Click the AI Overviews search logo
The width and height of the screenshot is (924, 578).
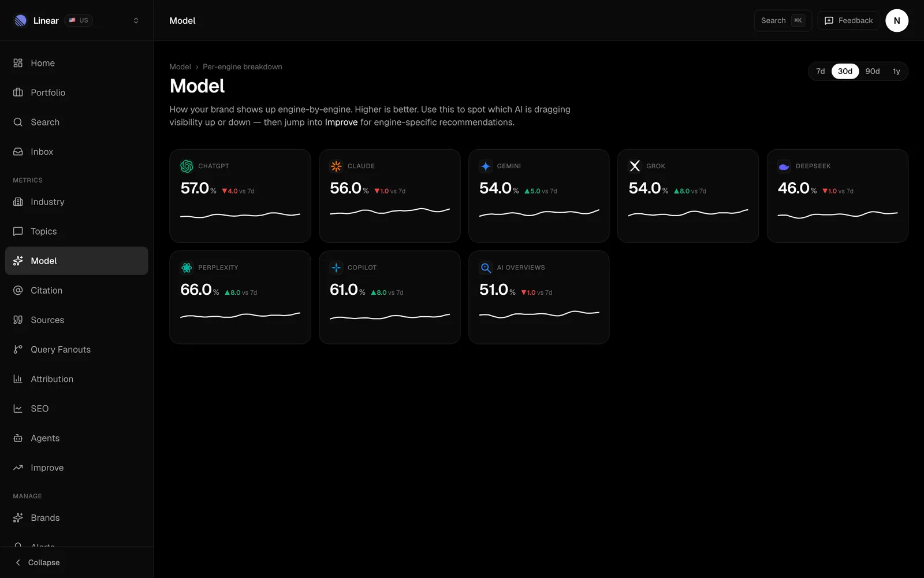pyautogui.click(x=486, y=268)
